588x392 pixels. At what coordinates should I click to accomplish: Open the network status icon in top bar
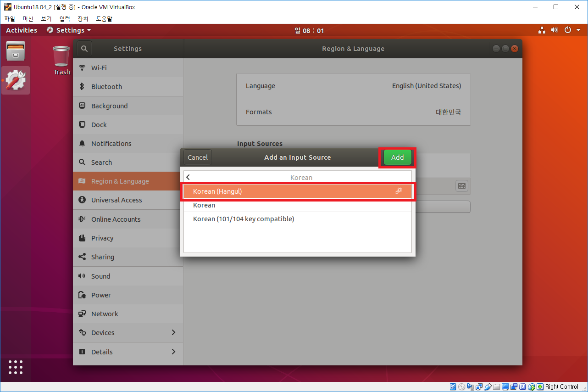pyautogui.click(x=542, y=30)
